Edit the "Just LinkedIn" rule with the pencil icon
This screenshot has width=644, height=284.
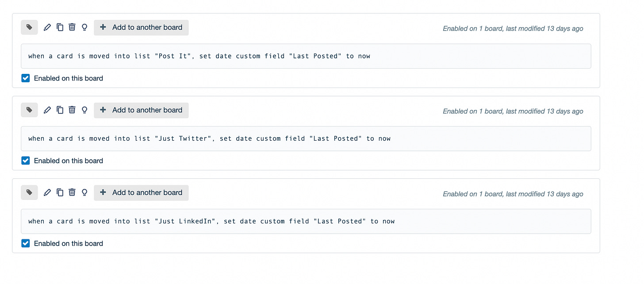[x=47, y=192]
